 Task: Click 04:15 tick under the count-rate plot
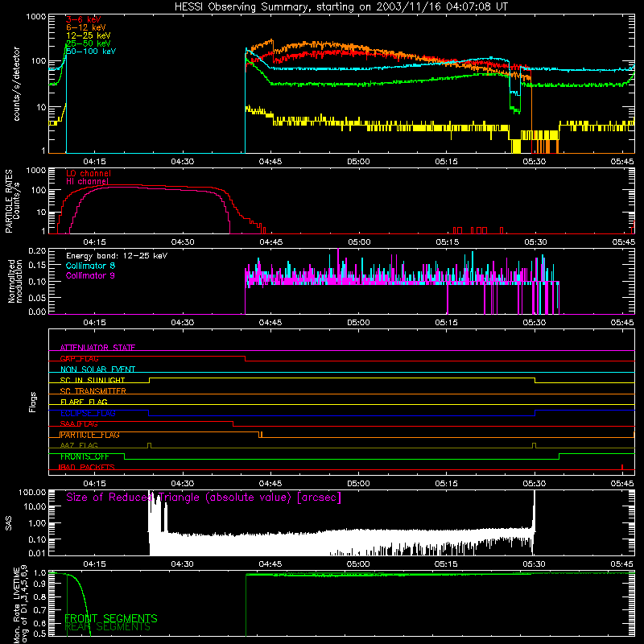[x=94, y=162]
